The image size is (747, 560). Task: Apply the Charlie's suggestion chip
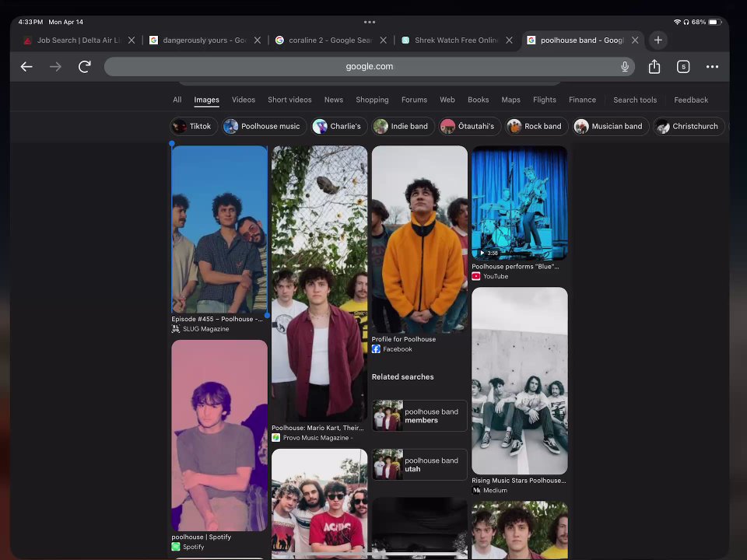pyautogui.click(x=339, y=126)
